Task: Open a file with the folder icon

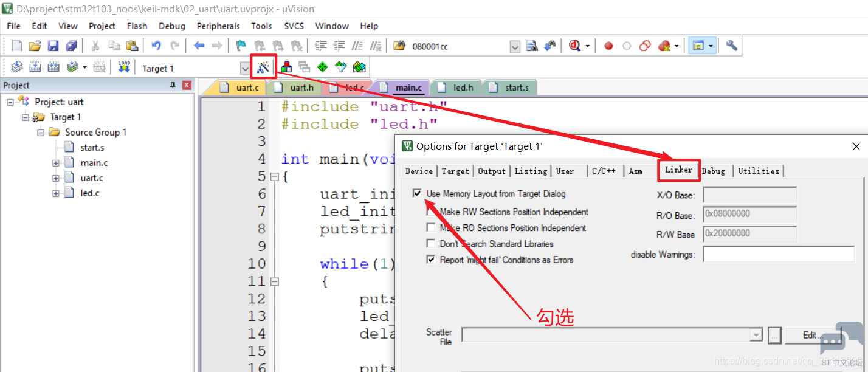Action: [x=35, y=46]
